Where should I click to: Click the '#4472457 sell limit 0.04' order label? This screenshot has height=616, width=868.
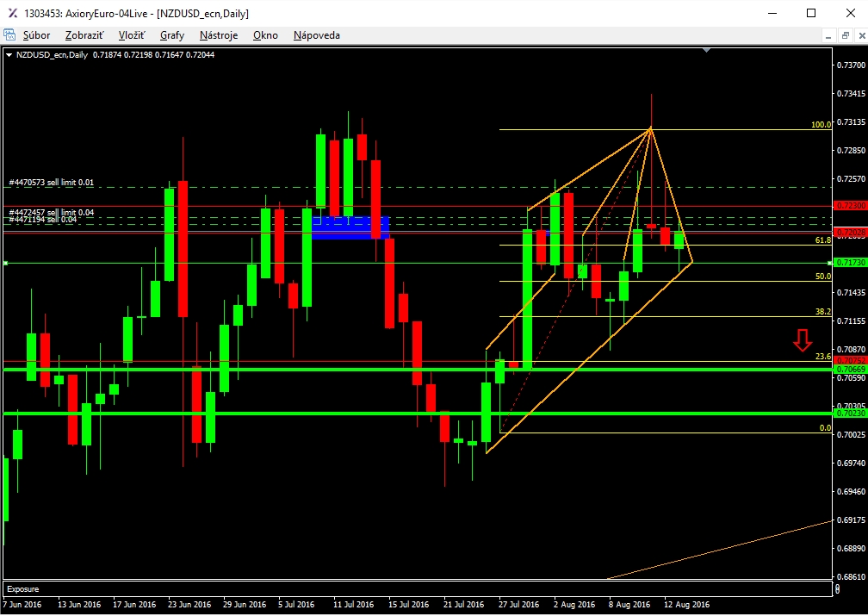tap(52, 213)
